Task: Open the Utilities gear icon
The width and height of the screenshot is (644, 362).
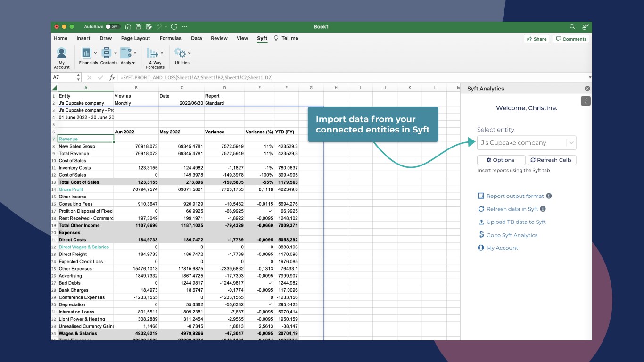Action: 180,53
